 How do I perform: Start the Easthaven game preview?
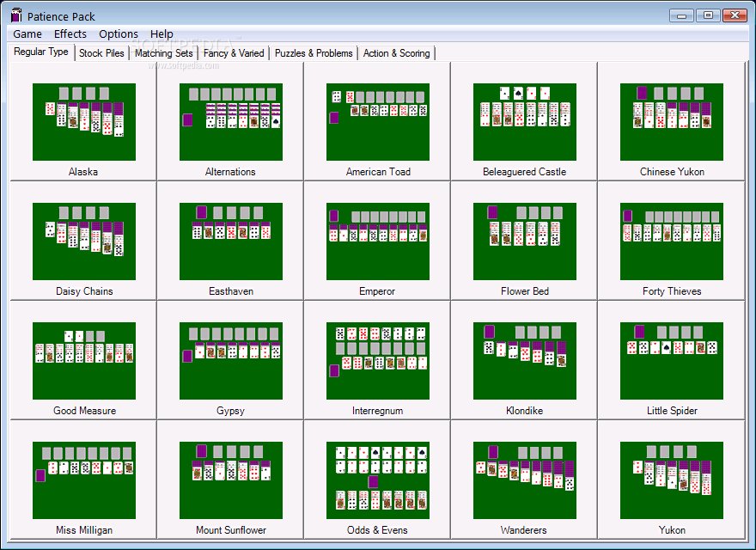pyautogui.click(x=231, y=241)
